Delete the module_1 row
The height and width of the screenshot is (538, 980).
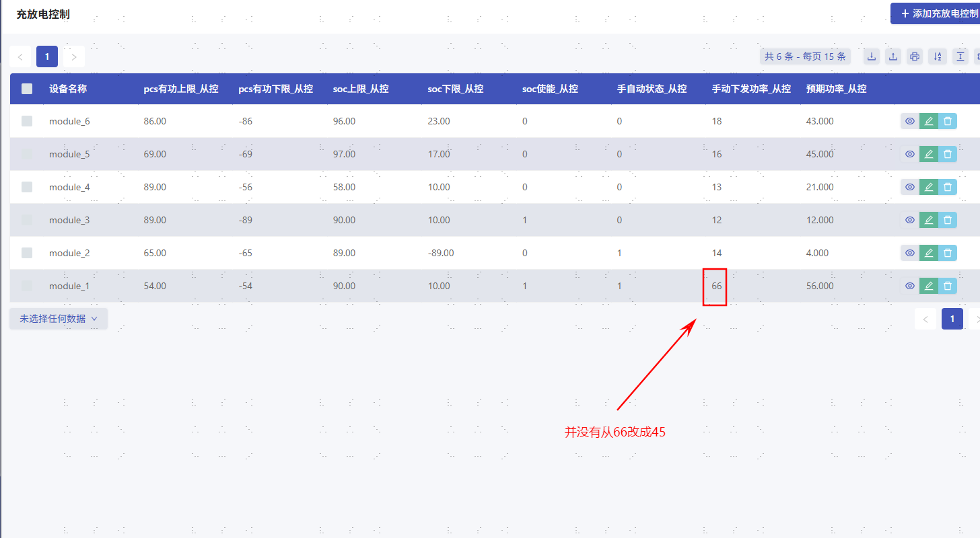click(948, 286)
